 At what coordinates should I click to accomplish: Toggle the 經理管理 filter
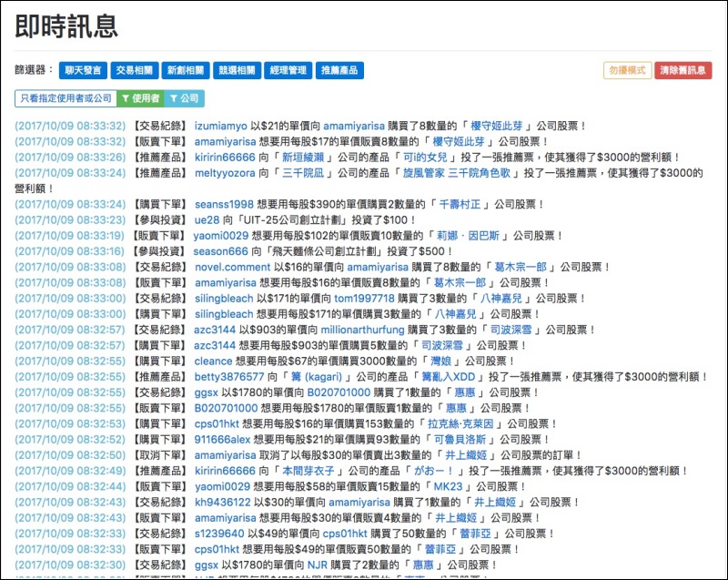[288, 70]
